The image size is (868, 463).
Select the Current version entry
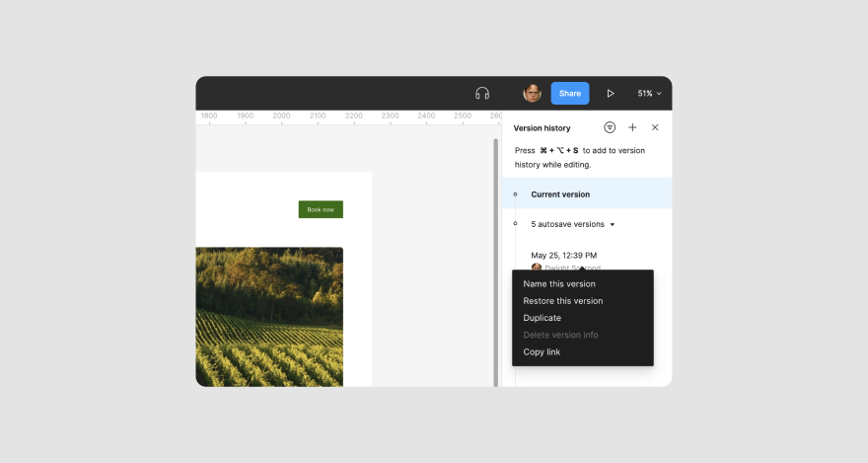(x=587, y=193)
